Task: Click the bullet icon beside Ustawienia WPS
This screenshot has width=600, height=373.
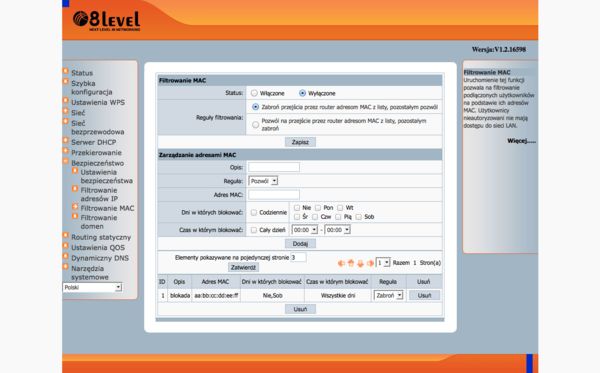Action: click(65, 101)
